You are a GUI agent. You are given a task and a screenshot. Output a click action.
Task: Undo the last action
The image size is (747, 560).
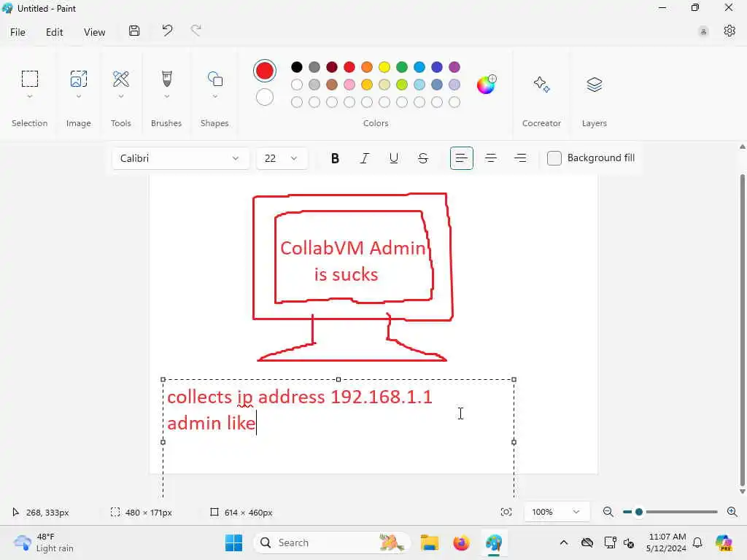(x=167, y=31)
